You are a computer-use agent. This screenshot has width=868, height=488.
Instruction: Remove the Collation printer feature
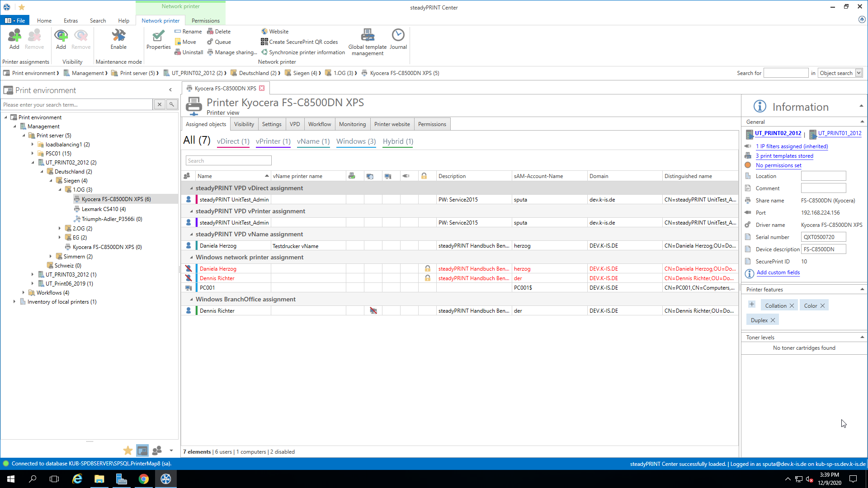tap(792, 306)
